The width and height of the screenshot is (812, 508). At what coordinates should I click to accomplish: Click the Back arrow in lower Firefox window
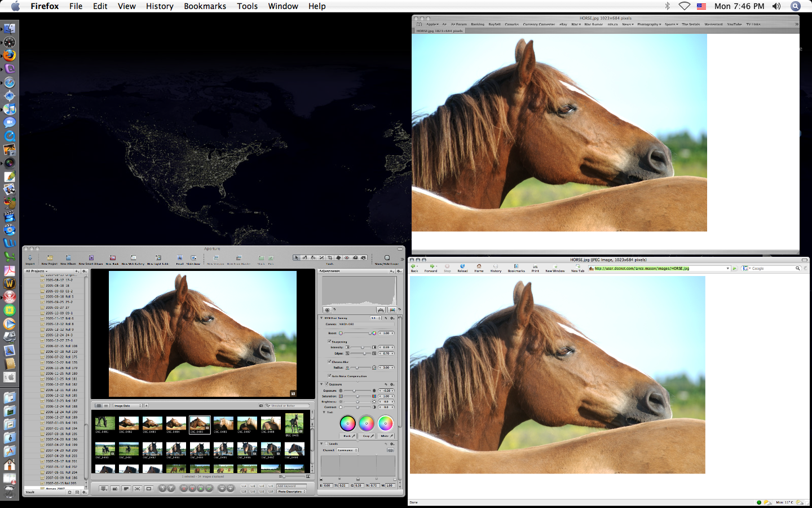click(414, 268)
